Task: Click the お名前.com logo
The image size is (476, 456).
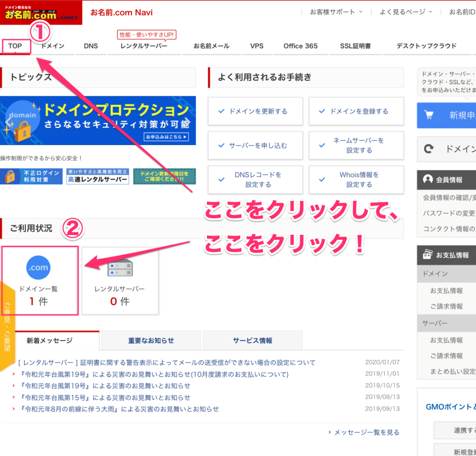Action: [41, 13]
